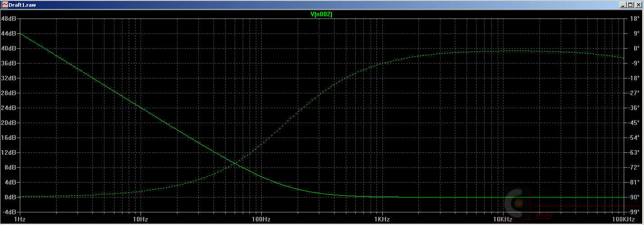Click the -90° phase axis label
The width and height of the screenshot is (644, 225).
click(634, 197)
